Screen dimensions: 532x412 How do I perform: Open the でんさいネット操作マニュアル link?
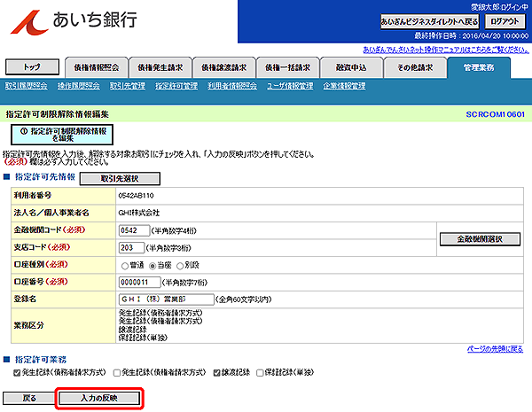446,50
